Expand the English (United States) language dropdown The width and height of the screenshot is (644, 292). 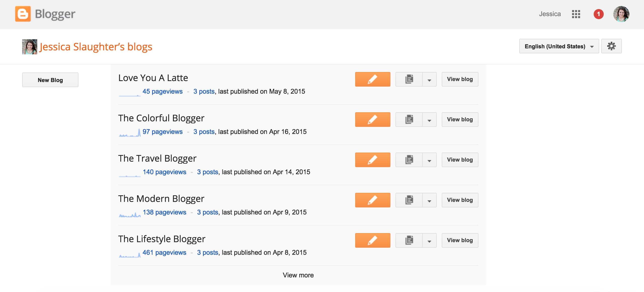[x=559, y=46]
